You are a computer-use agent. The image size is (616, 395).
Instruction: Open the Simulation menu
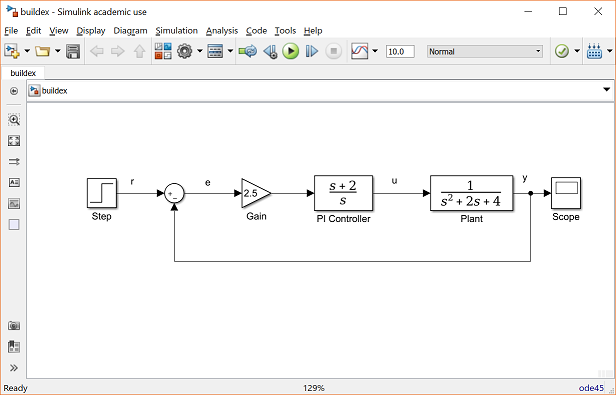(176, 31)
